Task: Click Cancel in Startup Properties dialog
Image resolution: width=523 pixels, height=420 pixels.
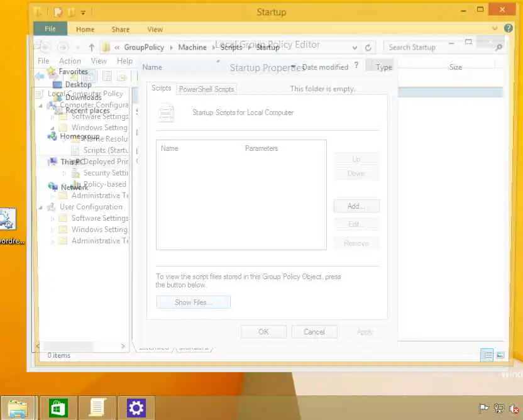Action: coord(314,332)
